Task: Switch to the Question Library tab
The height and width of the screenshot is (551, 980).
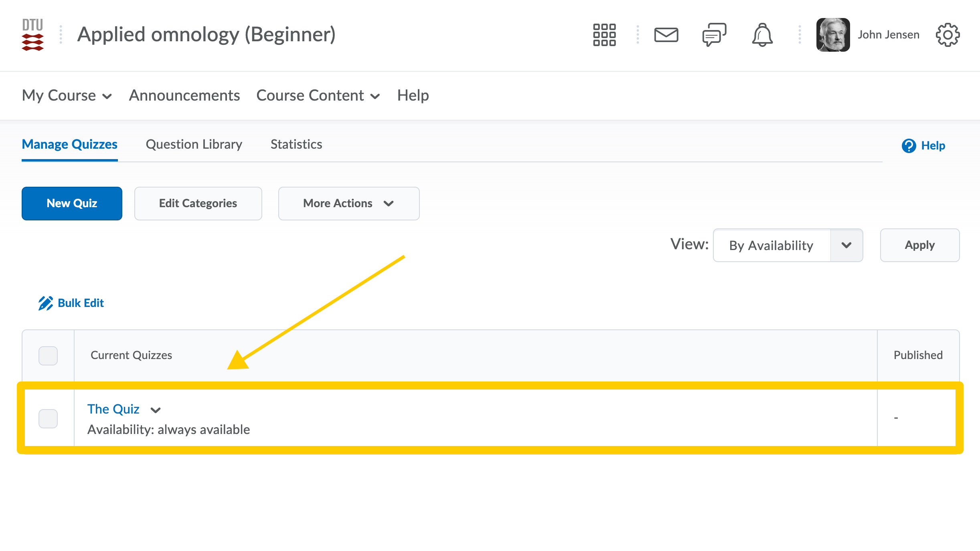Action: (x=194, y=144)
